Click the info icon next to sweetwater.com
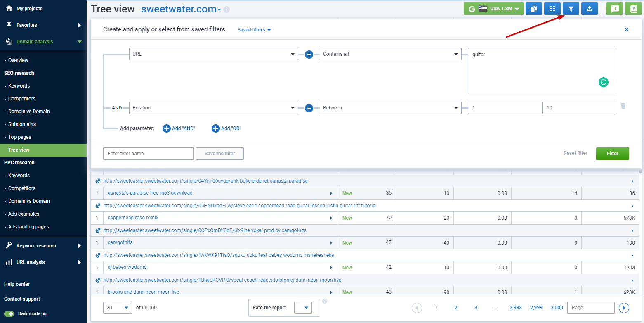 tap(226, 9)
